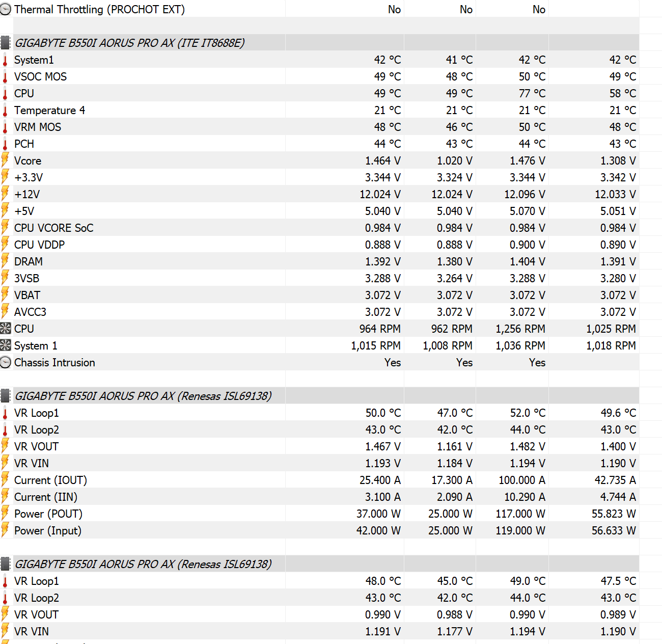The image size is (662, 644).
Task: Click the Current (IOUT) lightning icon
Action: pos(5,479)
